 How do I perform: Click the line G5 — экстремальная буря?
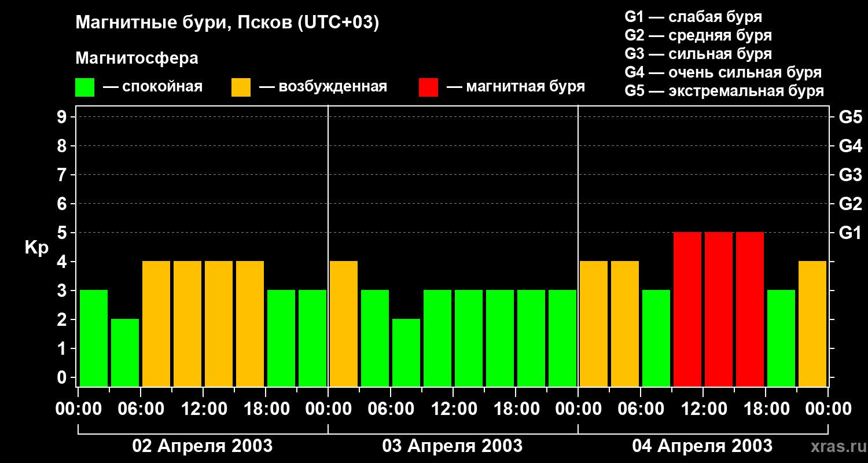(724, 91)
